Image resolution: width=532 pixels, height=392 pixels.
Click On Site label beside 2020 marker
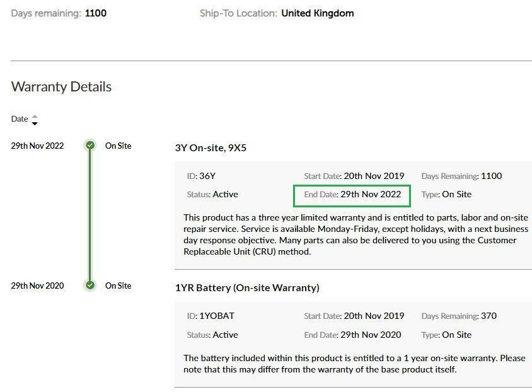[118, 286]
